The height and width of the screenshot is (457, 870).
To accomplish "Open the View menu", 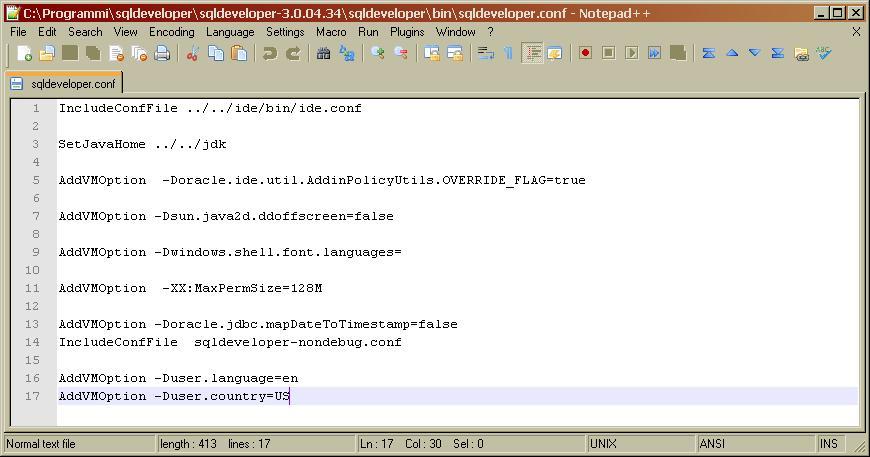I will pos(125,32).
